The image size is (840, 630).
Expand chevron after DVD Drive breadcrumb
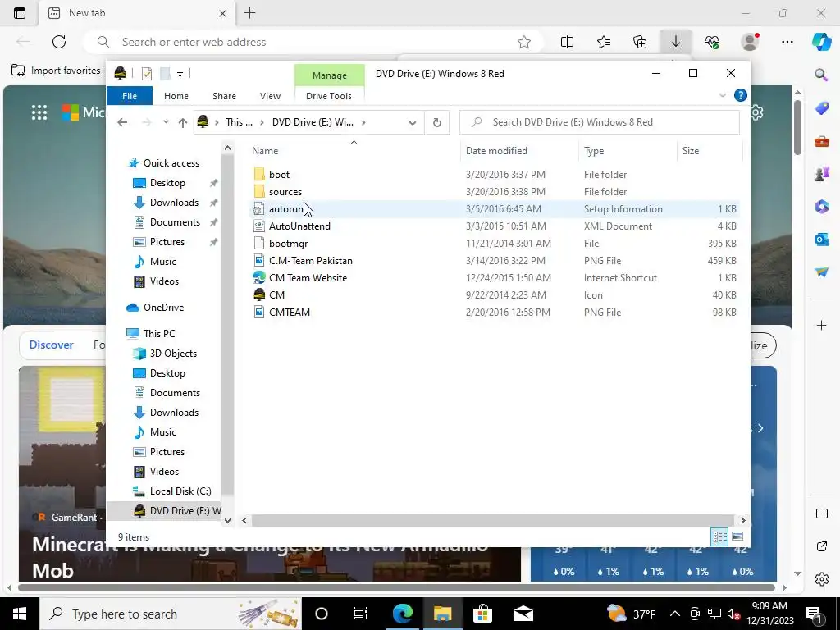[363, 122]
